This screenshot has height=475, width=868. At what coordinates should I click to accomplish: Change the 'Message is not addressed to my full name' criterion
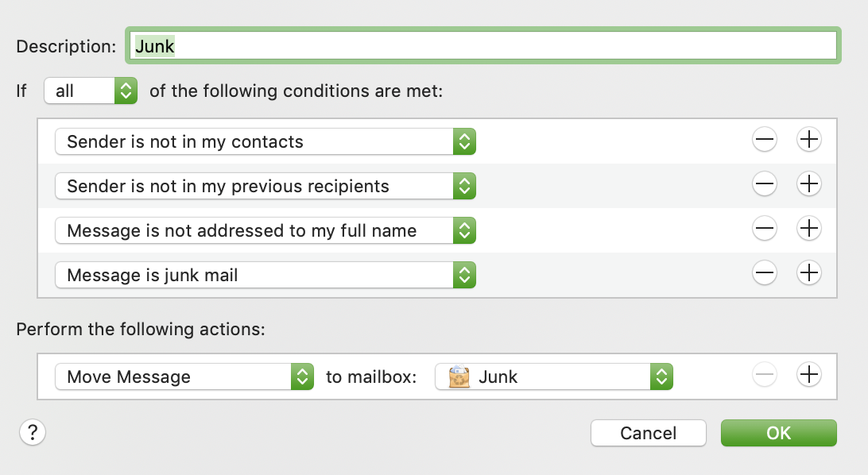click(265, 231)
